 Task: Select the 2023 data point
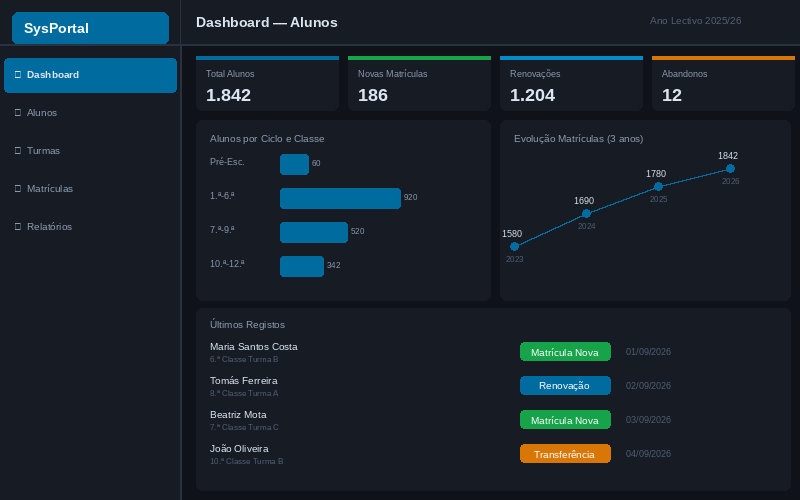(515, 247)
